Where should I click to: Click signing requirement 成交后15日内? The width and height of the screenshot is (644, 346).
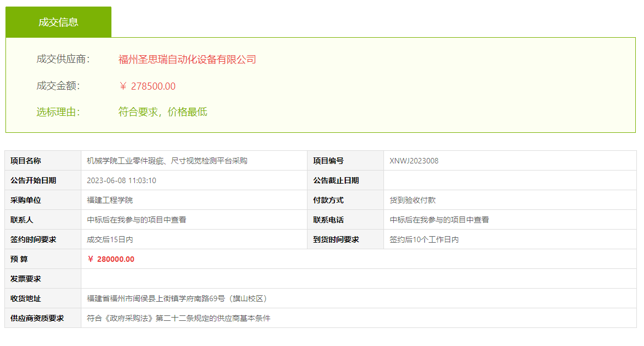pos(110,239)
